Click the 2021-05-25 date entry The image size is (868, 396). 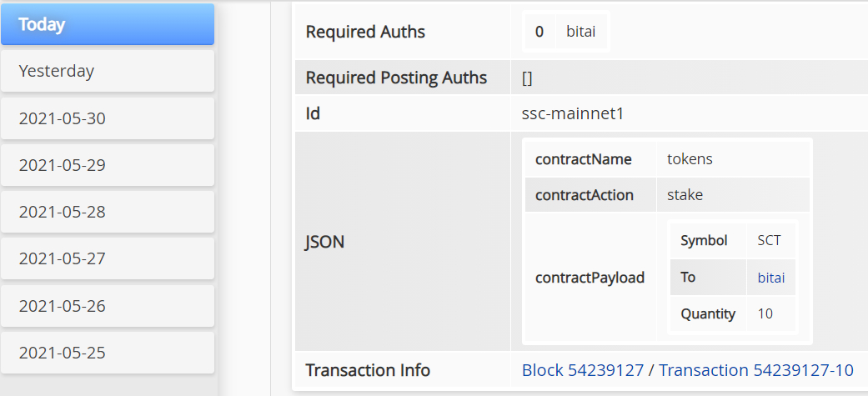(107, 353)
